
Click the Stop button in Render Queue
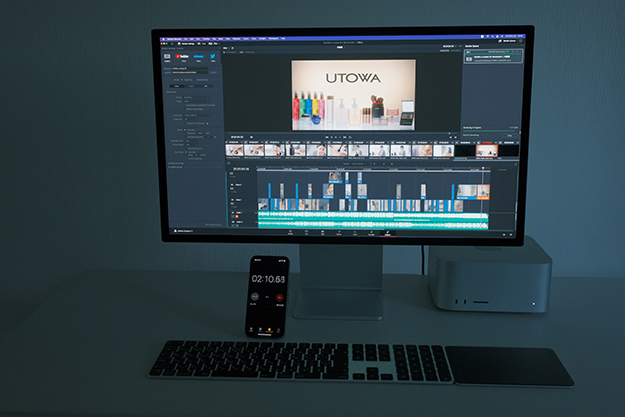[x=510, y=136]
